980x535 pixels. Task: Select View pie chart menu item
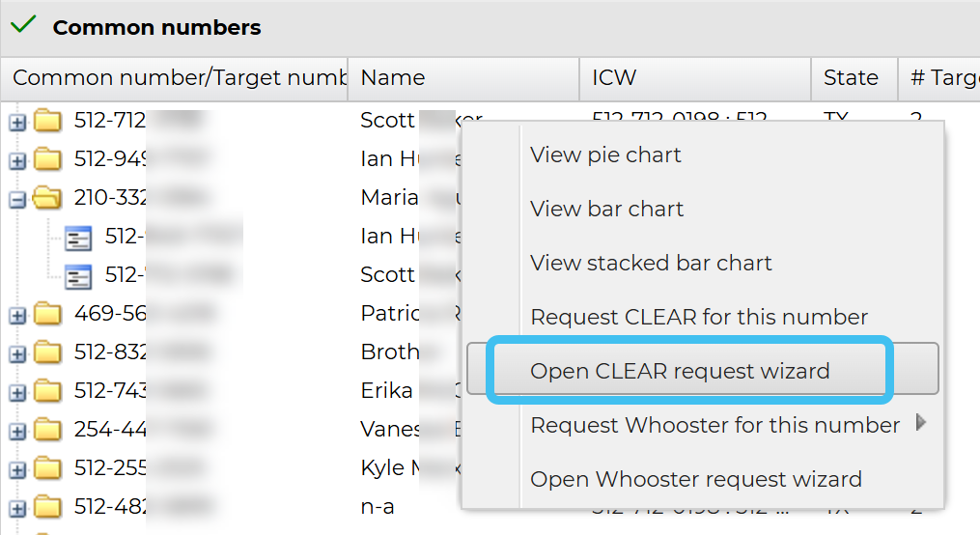pos(605,155)
